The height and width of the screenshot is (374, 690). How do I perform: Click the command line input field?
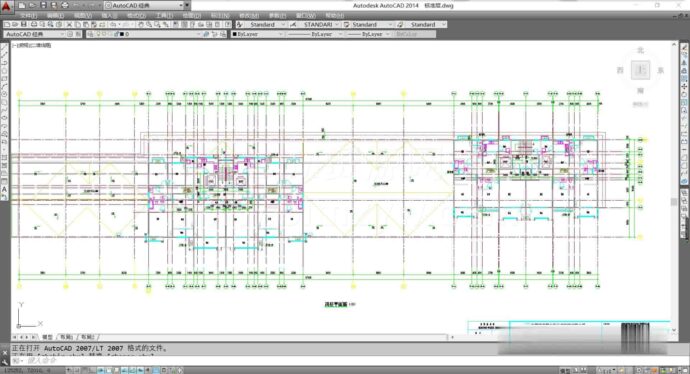click(x=343, y=361)
